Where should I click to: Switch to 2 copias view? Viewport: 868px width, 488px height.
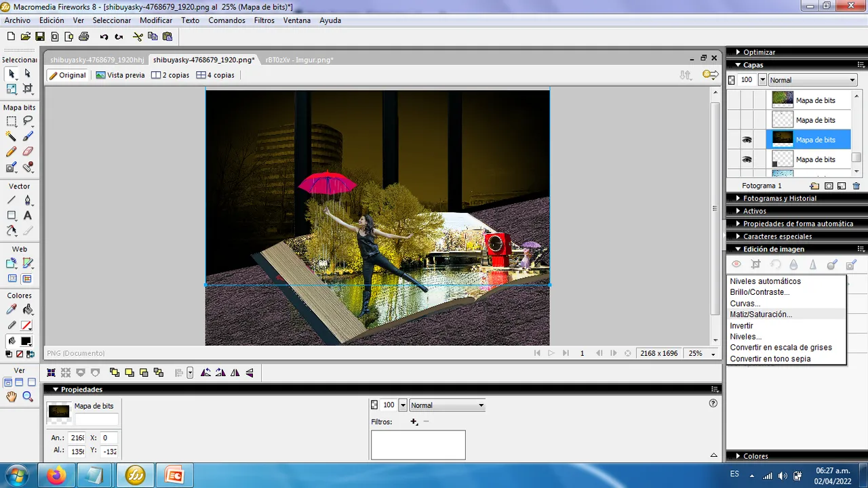170,75
